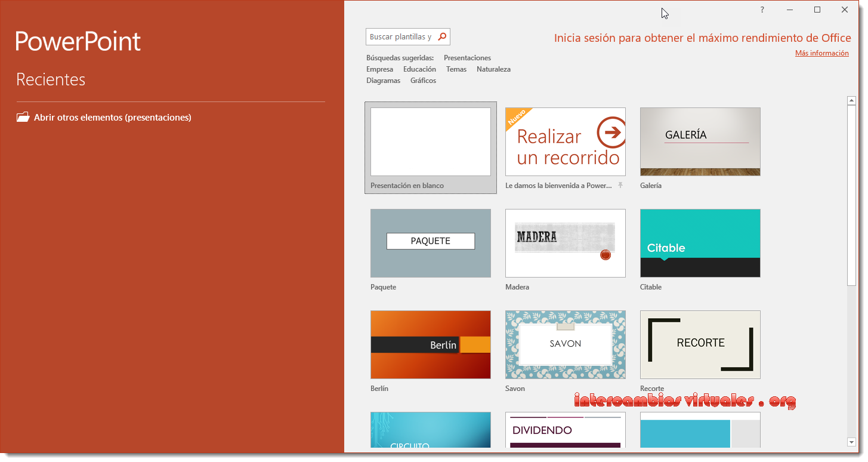Viewport: 868px width, 462px height.
Task: Search suggested term Gráficos
Action: (x=423, y=81)
